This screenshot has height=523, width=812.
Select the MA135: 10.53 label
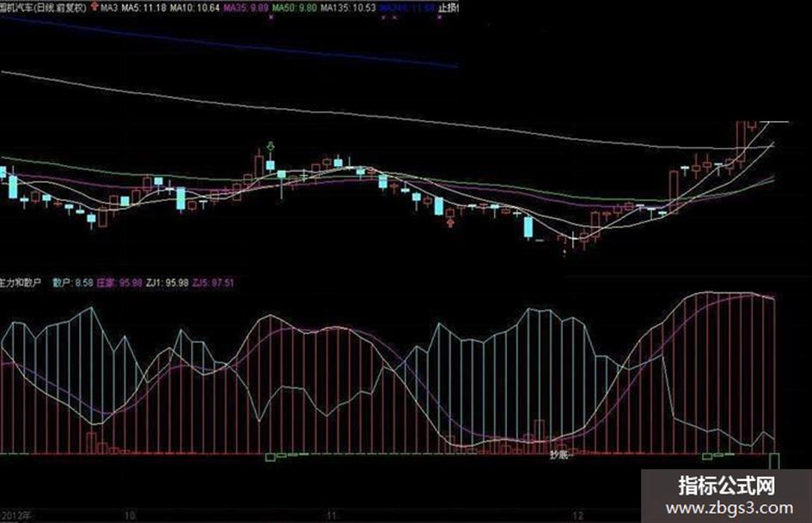[x=348, y=8]
